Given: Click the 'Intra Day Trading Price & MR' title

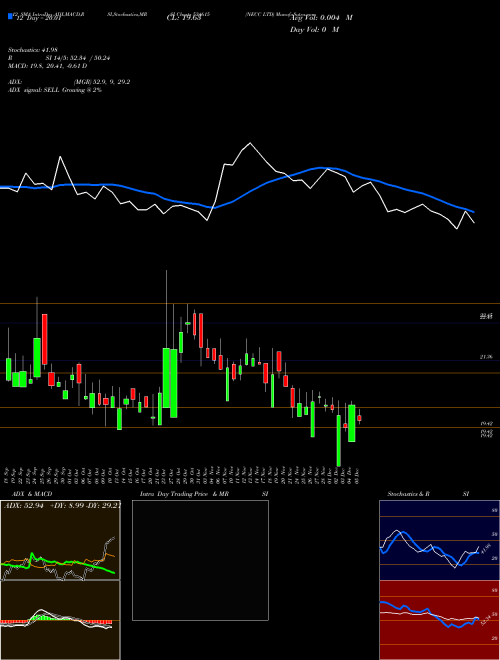Looking at the screenshot, I should click(184, 494).
